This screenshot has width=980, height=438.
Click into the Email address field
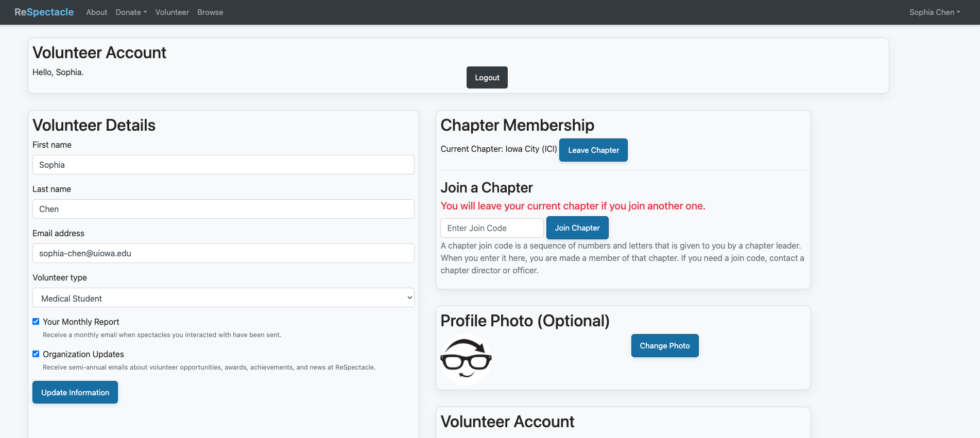[x=223, y=253]
